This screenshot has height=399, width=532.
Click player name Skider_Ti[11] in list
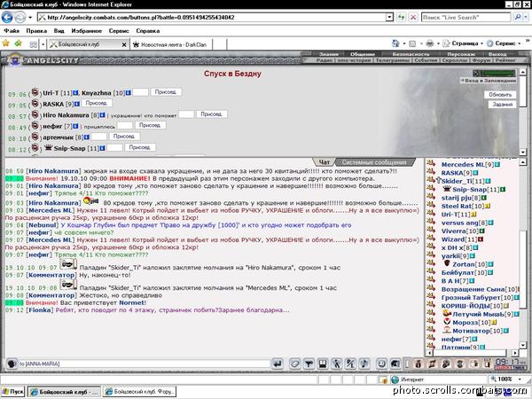pyautogui.click(x=464, y=181)
